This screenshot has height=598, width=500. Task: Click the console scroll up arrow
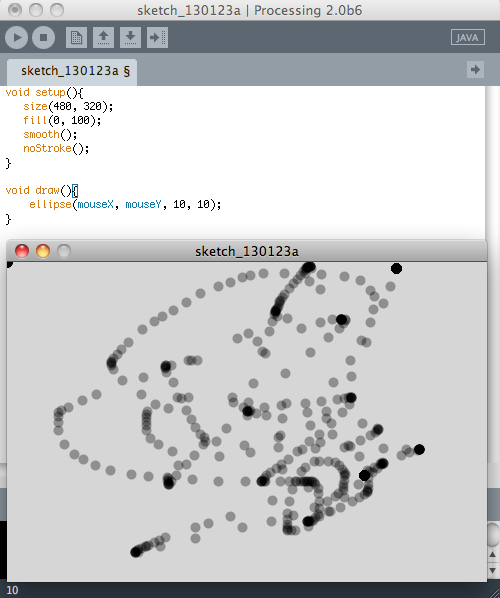point(493,555)
